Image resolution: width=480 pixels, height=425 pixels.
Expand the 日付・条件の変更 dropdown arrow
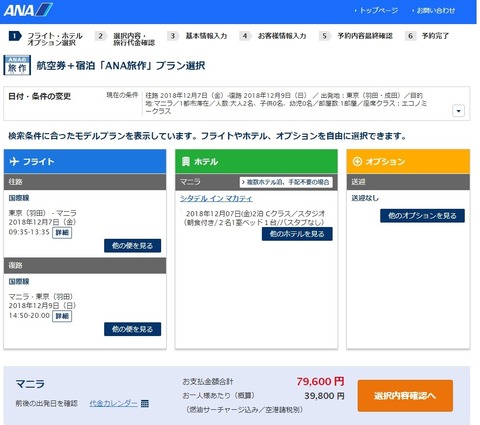pos(458,111)
